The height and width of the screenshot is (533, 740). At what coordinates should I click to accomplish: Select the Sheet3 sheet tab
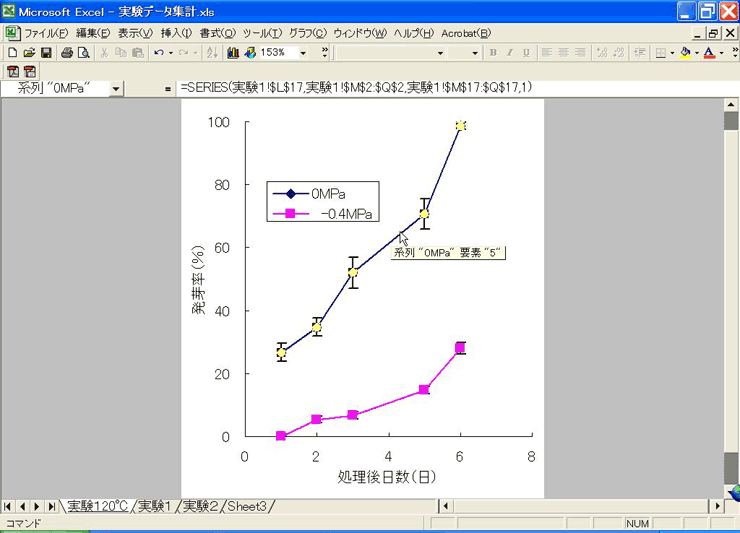click(x=246, y=506)
